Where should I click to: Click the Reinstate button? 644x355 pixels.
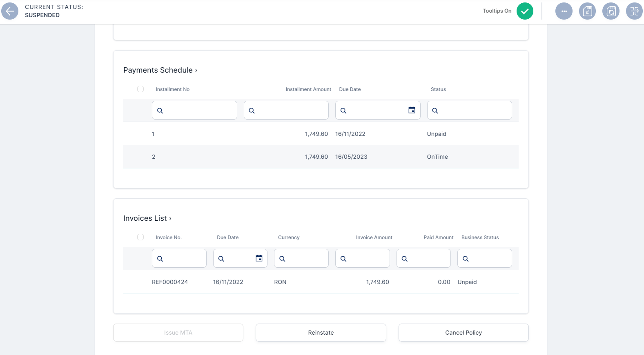[321, 333]
